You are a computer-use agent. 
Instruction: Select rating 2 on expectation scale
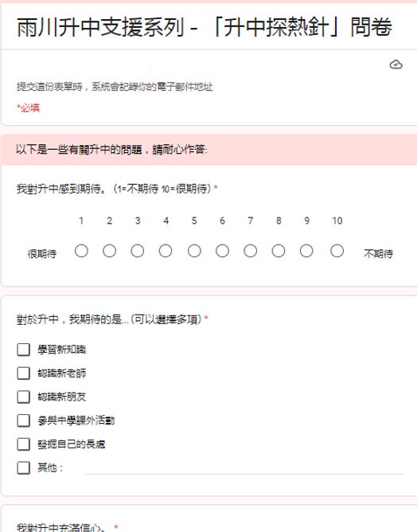(110, 251)
